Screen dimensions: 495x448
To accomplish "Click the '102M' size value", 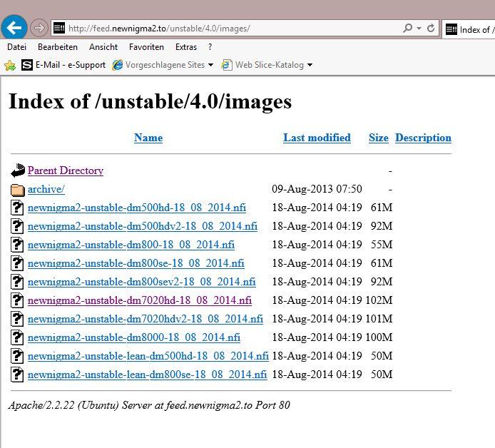I will 379,300.
